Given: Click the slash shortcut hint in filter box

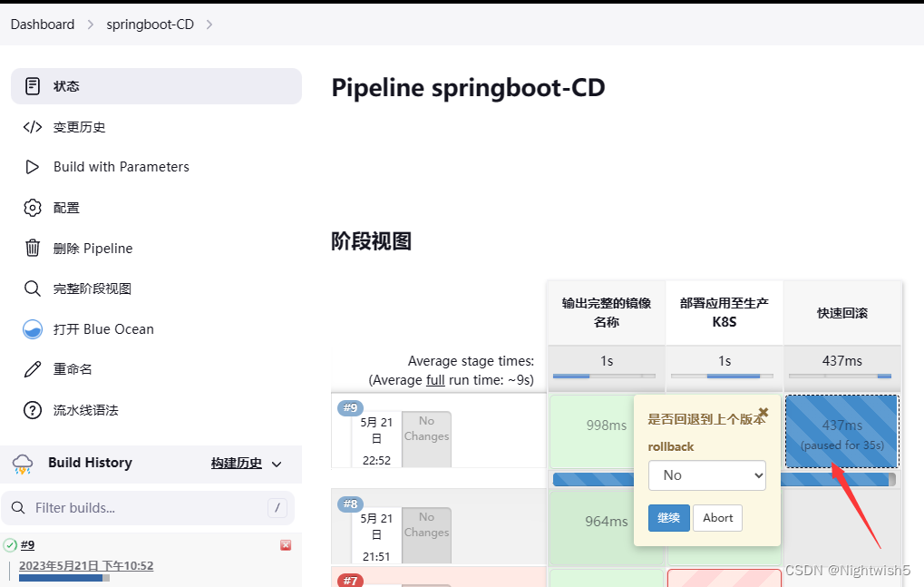Looking at the screenshot, I should [277, 507].
